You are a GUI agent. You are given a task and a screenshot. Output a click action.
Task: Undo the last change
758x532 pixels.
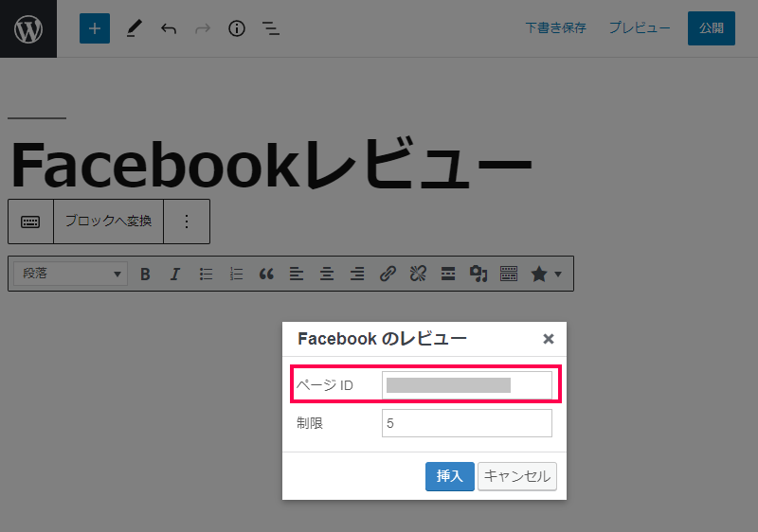169,28
